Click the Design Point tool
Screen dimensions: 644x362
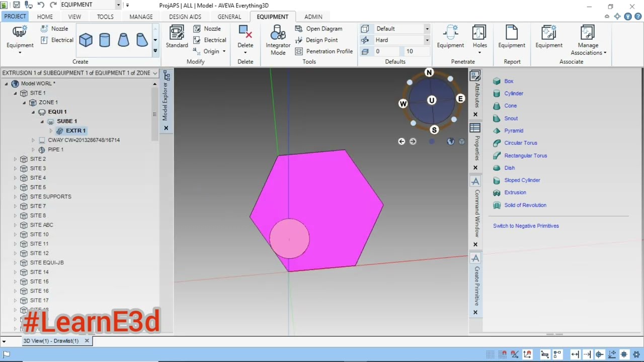(x=316, y=40)
